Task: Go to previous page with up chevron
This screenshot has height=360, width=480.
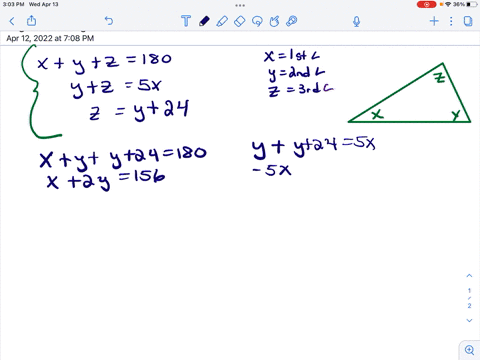Action: (469, 276)
